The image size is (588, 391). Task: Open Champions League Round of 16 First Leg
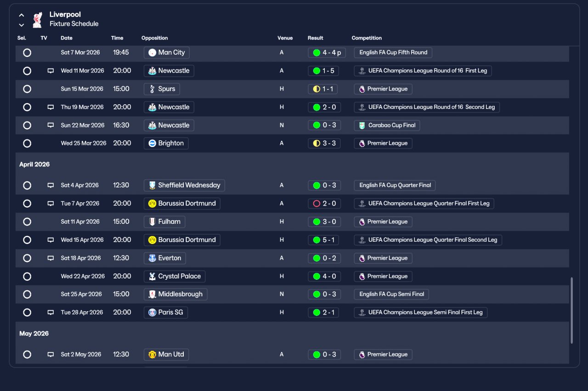423,71
